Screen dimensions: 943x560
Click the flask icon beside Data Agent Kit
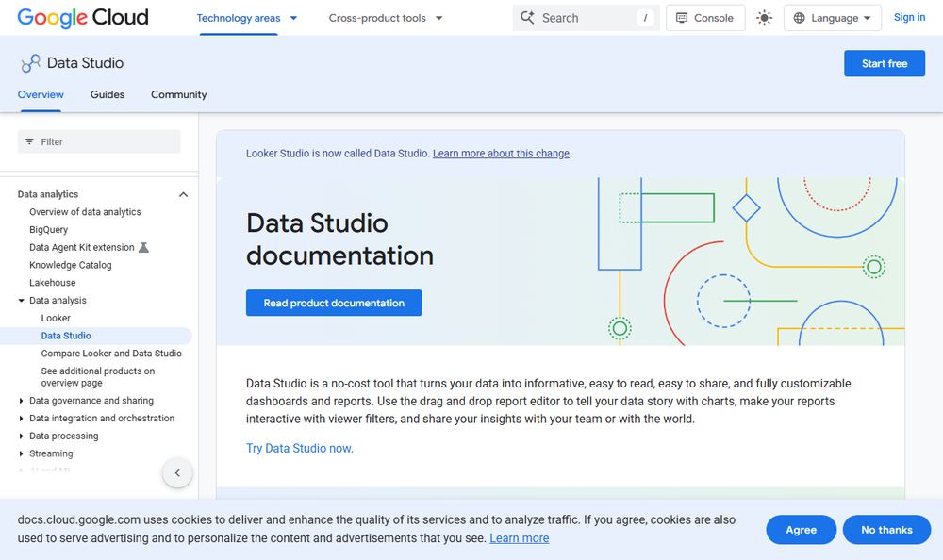coord(143,247)
